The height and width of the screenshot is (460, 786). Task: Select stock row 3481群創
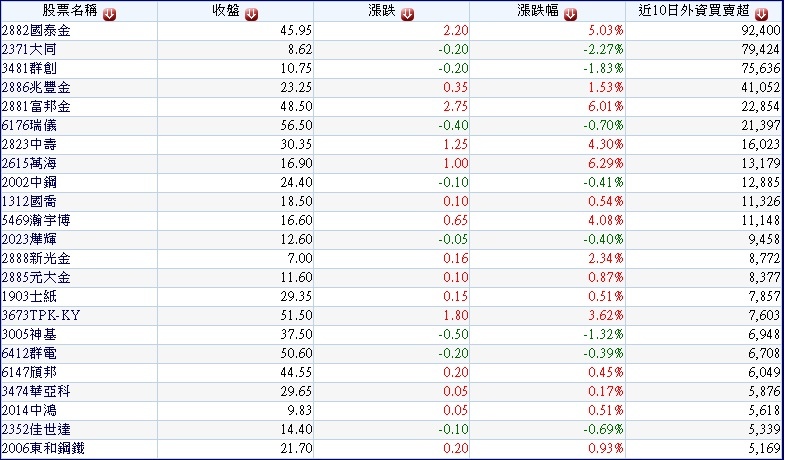click(x=29, y=69)
